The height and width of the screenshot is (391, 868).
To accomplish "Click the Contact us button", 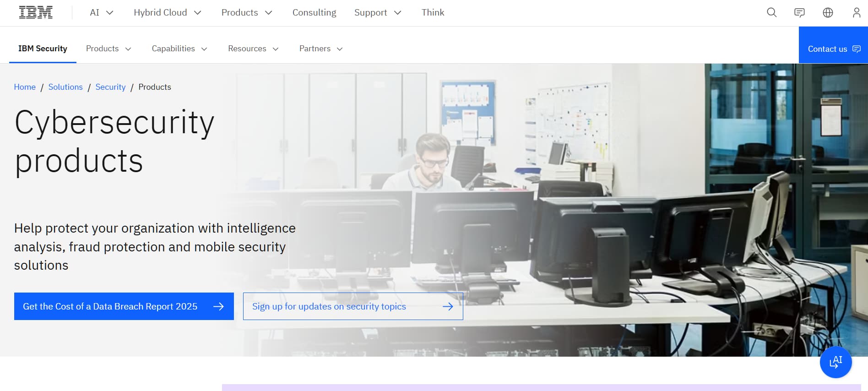I will 833,45.
